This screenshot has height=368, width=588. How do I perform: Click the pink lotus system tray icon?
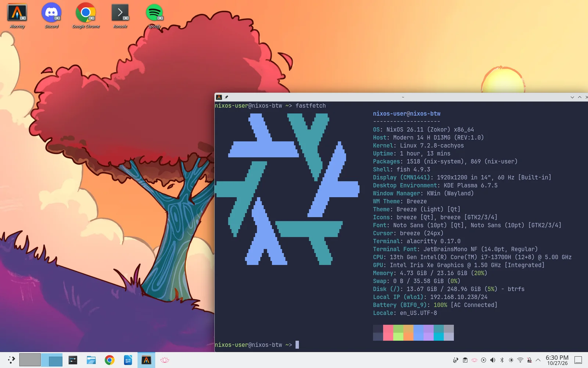pos(474,360)
